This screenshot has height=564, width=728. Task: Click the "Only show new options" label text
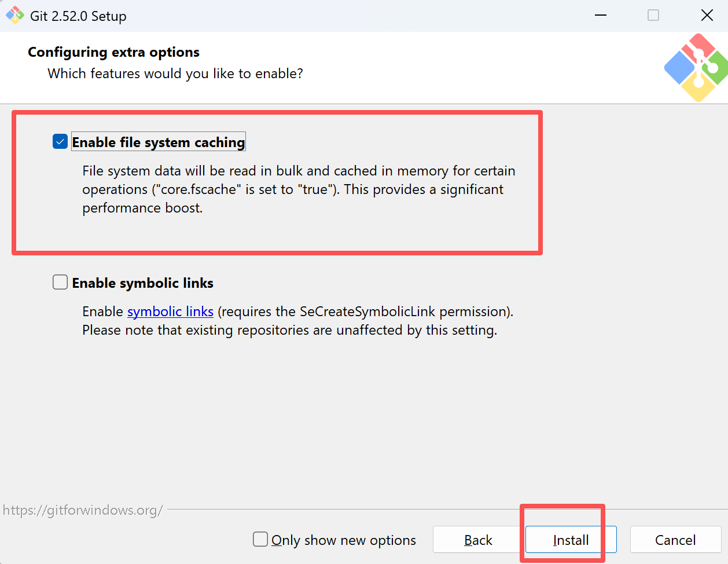pos(344,540)
